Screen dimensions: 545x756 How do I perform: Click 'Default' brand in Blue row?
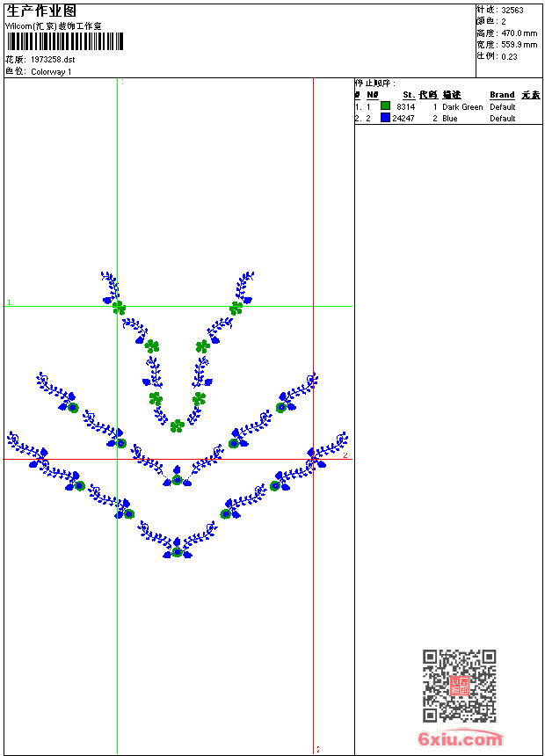click(x=502, y=118)
